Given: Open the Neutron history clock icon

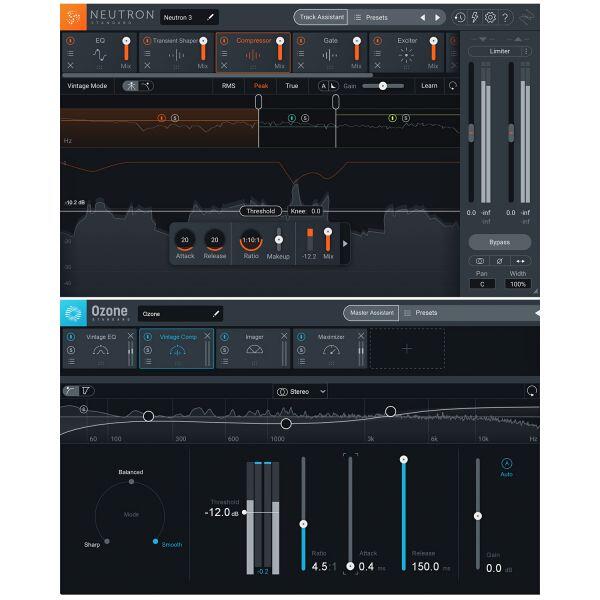Looking at the screenshot, I should [458, 17].
